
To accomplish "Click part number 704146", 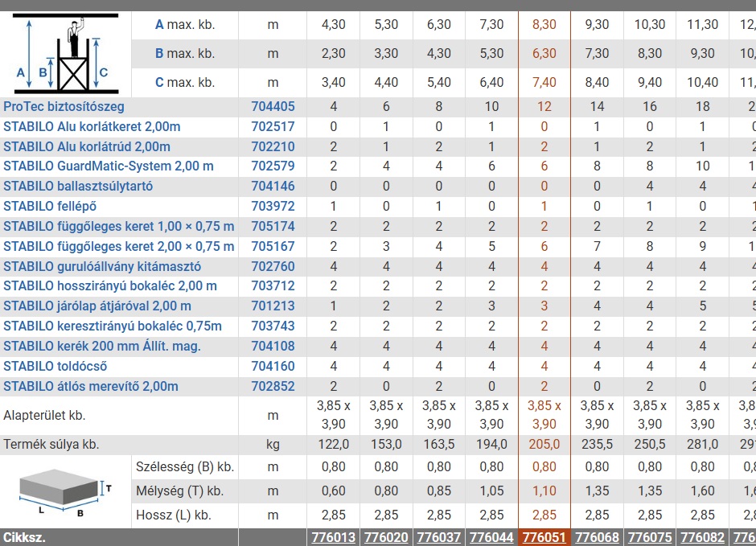I will click(273, 186).
